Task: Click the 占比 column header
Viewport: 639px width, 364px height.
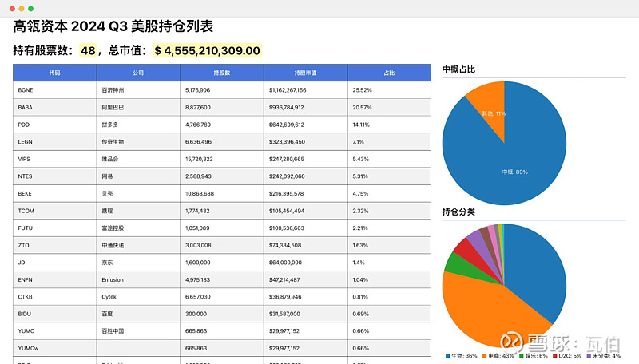Action: tap(389, 73)
